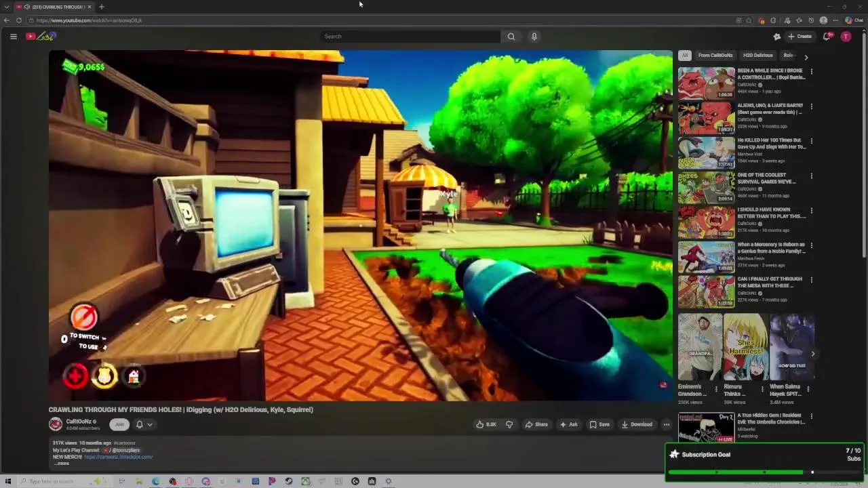Expand the description with ...more
Image resolution: width=868 pixels, height=488 pixels.
pyautogui.click(x=61, y=464)
